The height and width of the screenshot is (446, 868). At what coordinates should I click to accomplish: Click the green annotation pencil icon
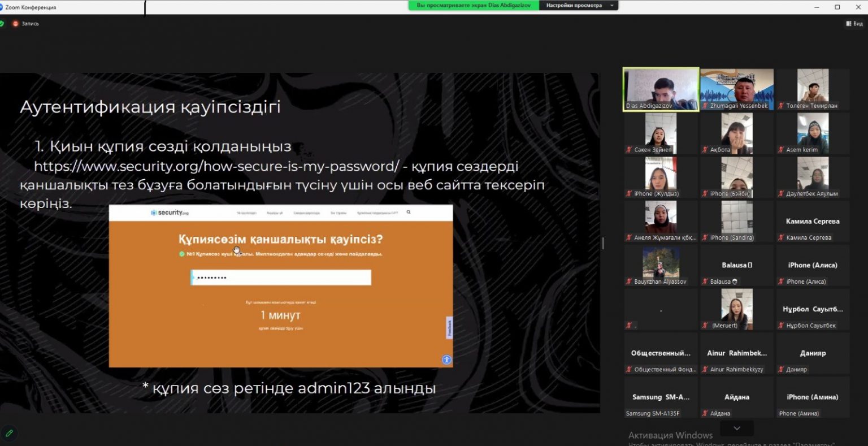click(8, 433)
